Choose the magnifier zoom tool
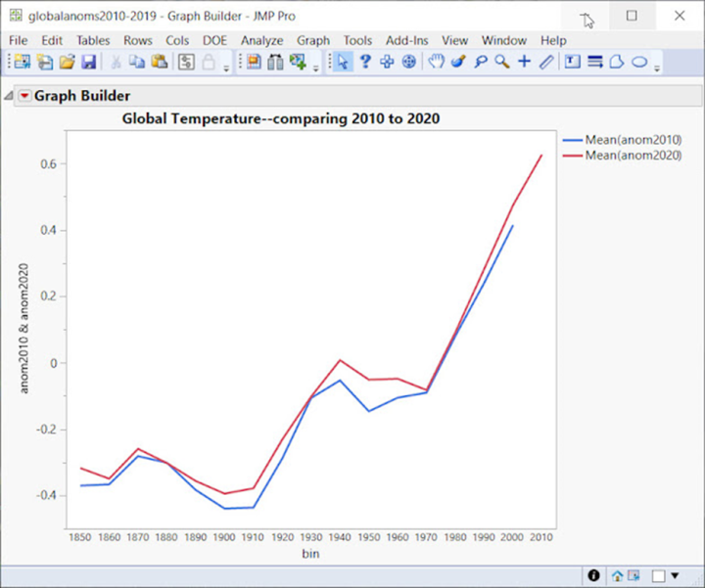The width and height of the screenshot is (705, 588). tap(502, 62)
